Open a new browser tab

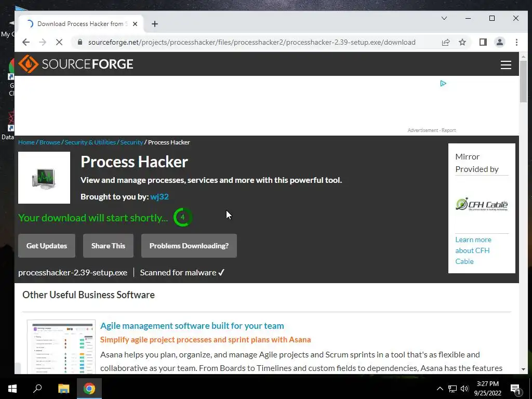155,24
